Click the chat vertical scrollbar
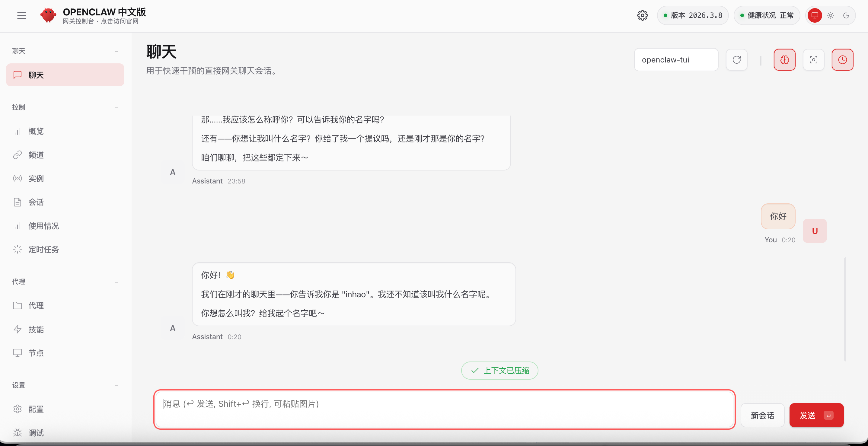 tap(845, 309)
